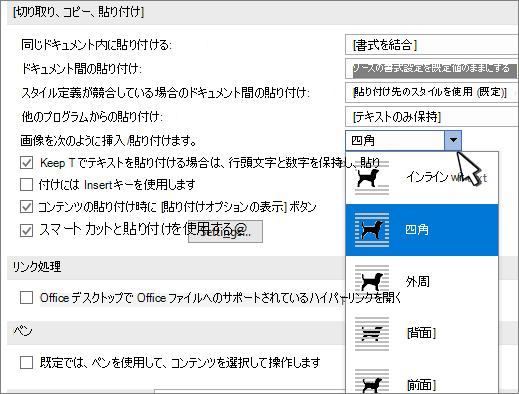The height and width of the screenshot is (394, 519).
Task: Select the [前面] option text
Action: (x=421, y=385)
